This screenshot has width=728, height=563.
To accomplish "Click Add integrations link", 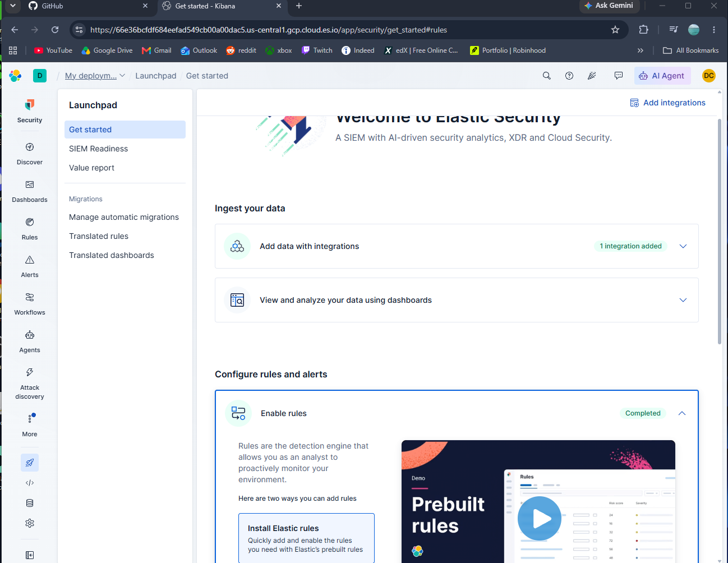I will point(667,103).
